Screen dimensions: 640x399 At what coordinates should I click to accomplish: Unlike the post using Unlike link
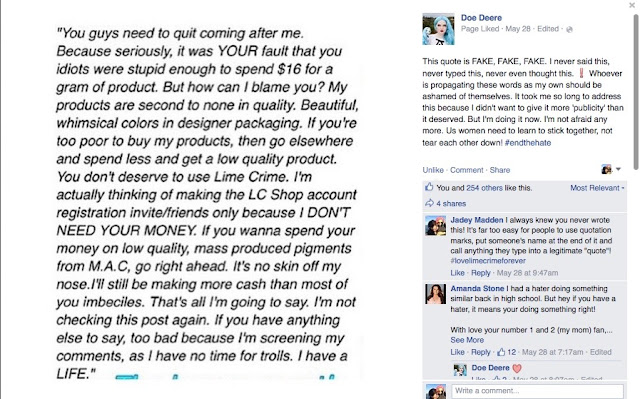click(433, 170)
